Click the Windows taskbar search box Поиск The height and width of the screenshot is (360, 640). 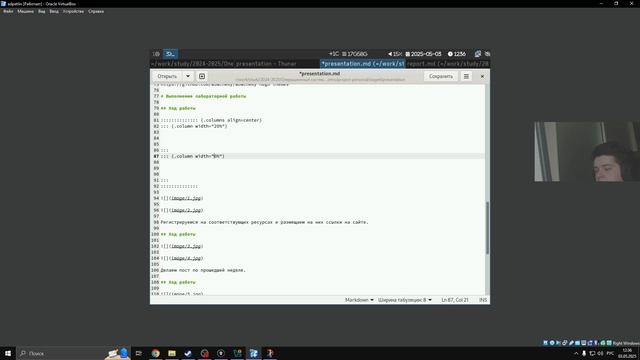click(73, 353)
